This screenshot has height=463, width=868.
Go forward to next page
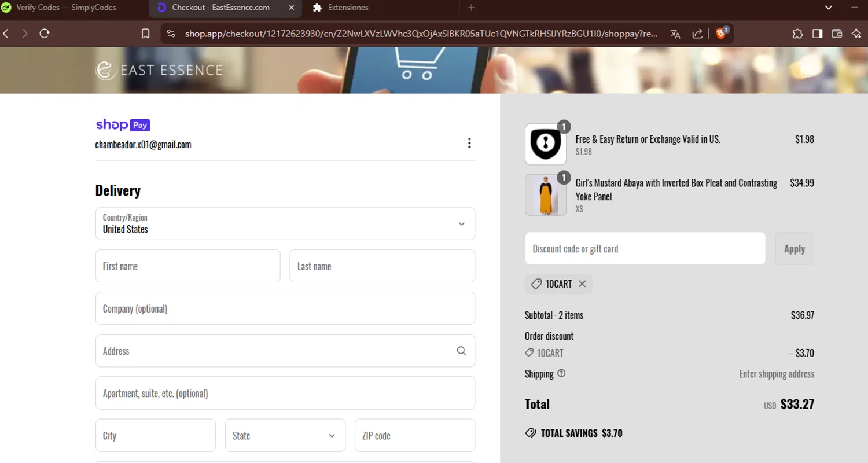tap(25, 34)
